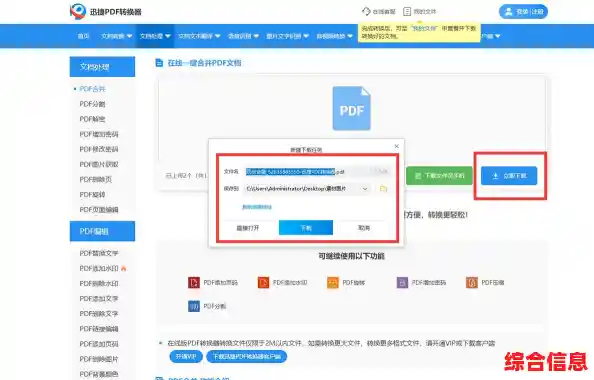The image size is (594, 380).
Task: Click the document icon beside 在线一键合并PDF文档
Action: (x=159, y=63)
